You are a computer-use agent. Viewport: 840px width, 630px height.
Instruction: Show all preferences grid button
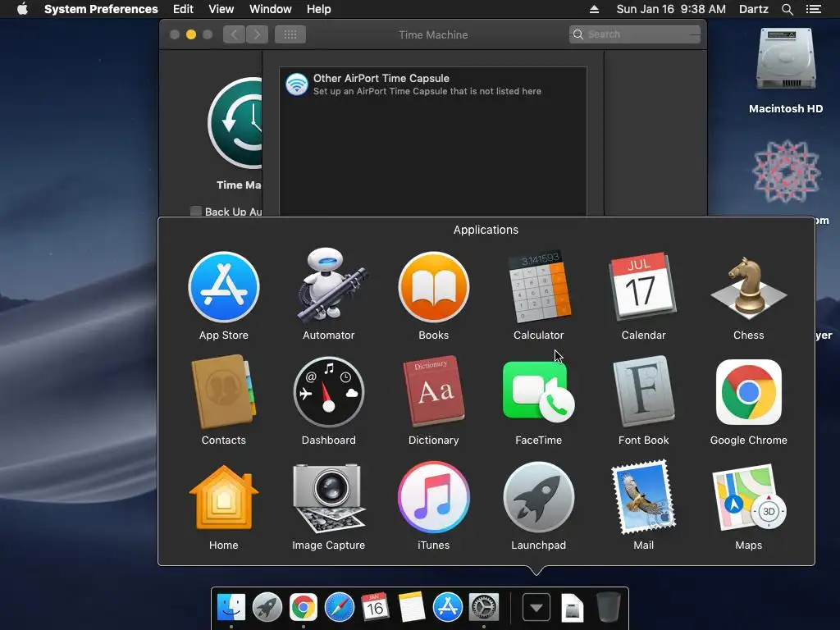click(290, 34)
